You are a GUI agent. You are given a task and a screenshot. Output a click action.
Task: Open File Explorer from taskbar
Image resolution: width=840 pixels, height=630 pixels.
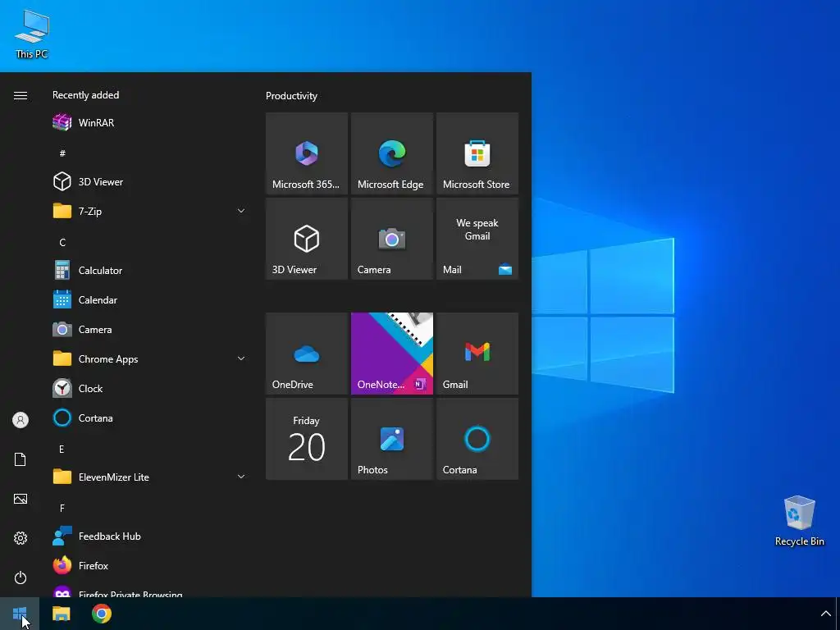pos(61,614)
